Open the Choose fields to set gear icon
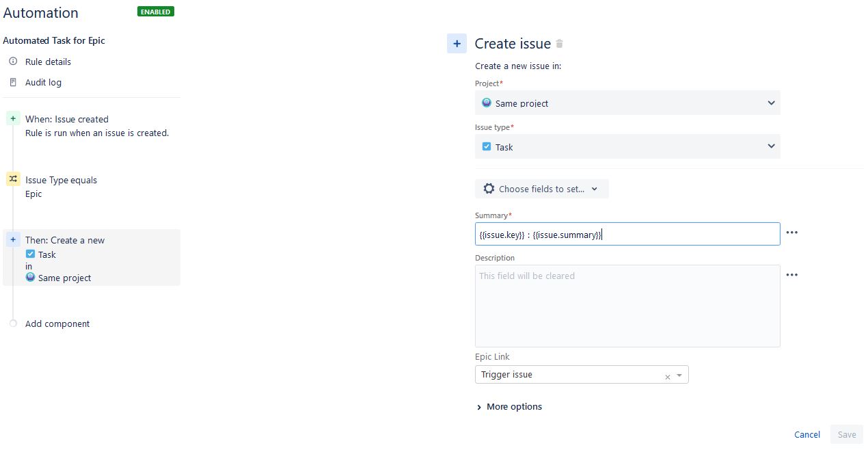 click(x=490, y=189)
